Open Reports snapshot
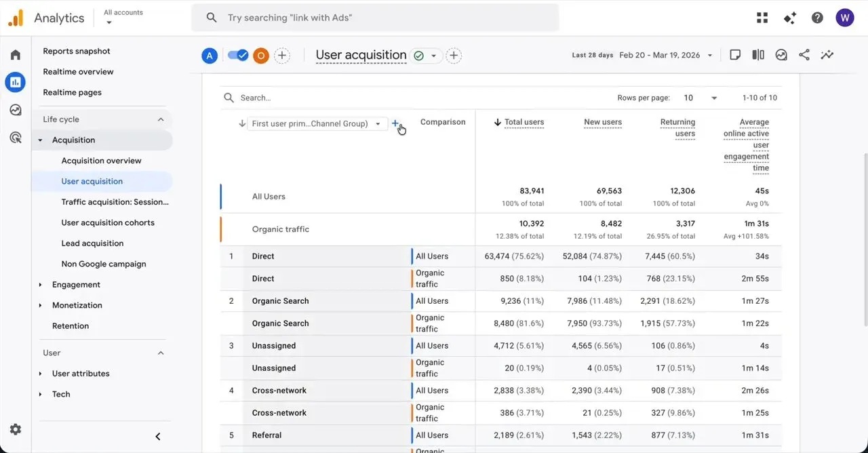The width and height of the screenshot is (868, 453). coord(77,51)
